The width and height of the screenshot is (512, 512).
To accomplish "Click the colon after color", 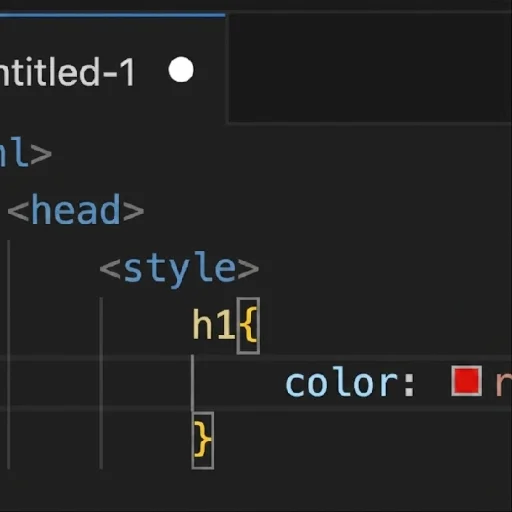I will pyautogui.click(x=409, y=384).
